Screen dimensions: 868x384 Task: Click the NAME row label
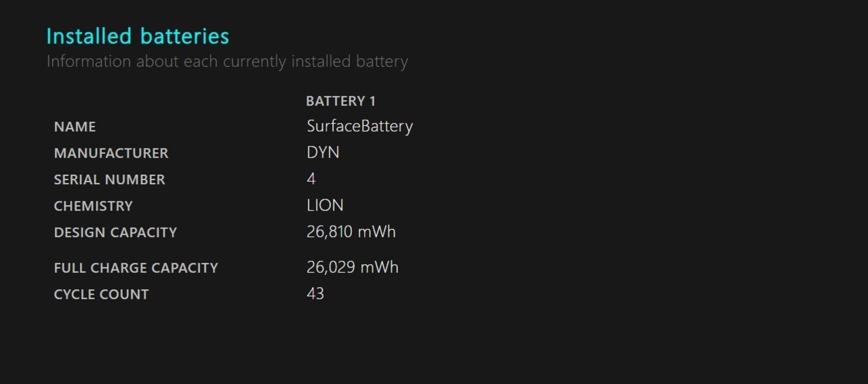click(75, 127)
